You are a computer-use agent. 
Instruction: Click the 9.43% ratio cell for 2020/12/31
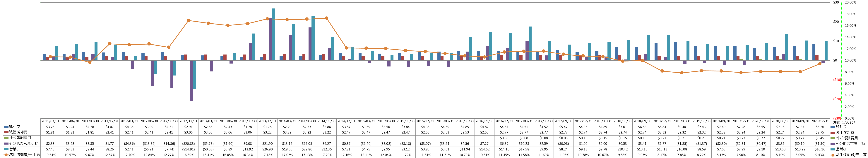pyautogui.click(x=820, y=155)
